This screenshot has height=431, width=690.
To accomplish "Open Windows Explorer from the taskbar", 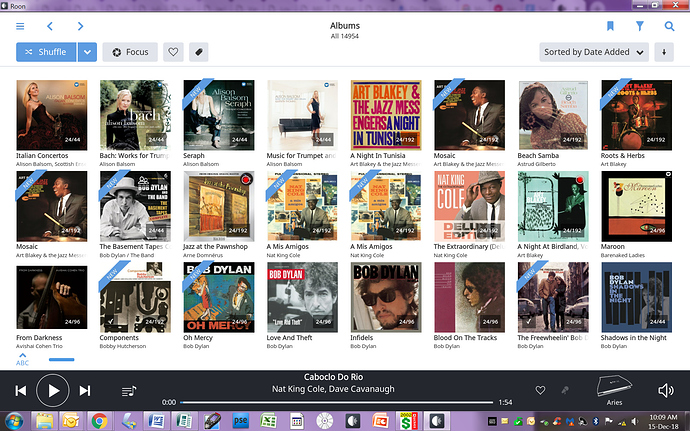I will click(x=44, y=421).
